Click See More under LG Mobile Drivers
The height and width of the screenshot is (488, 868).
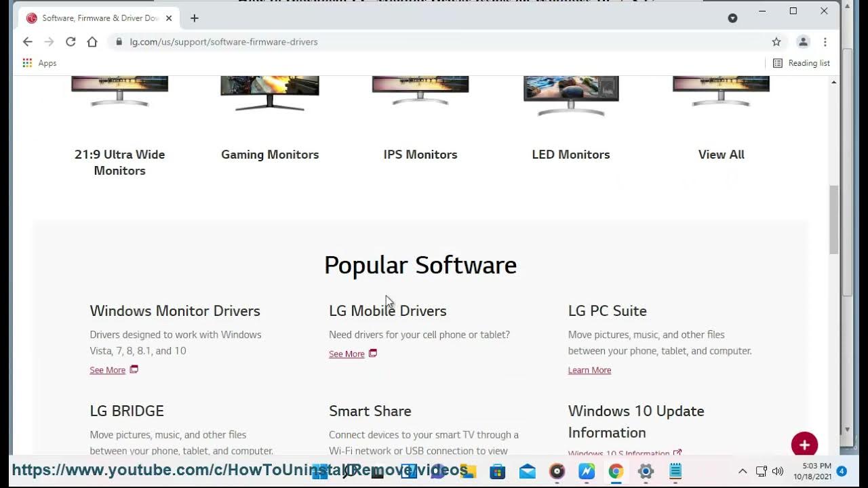(347, 354)
